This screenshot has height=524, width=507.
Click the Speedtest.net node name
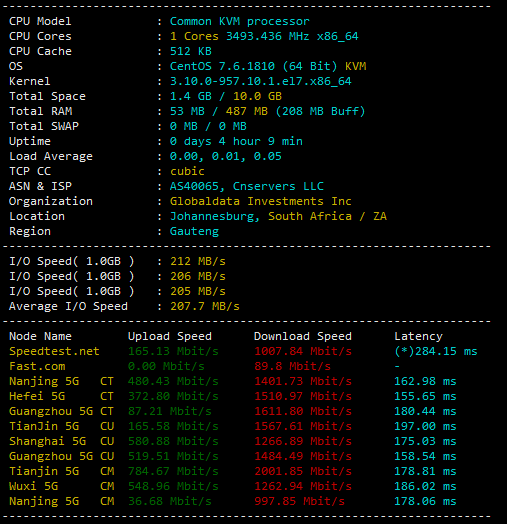[54, 352]
